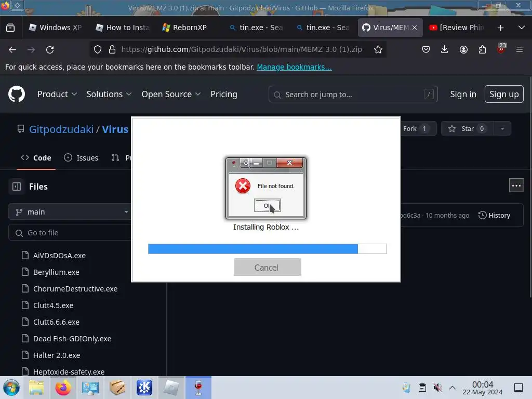
Task: Open the main branch selector dropdown
Action: [70, 212]
